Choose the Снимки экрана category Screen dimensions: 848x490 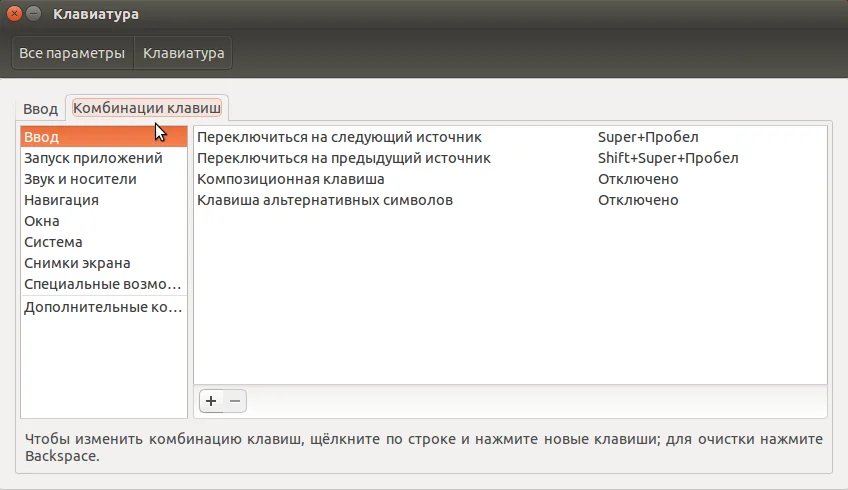(x=104, y=263)
